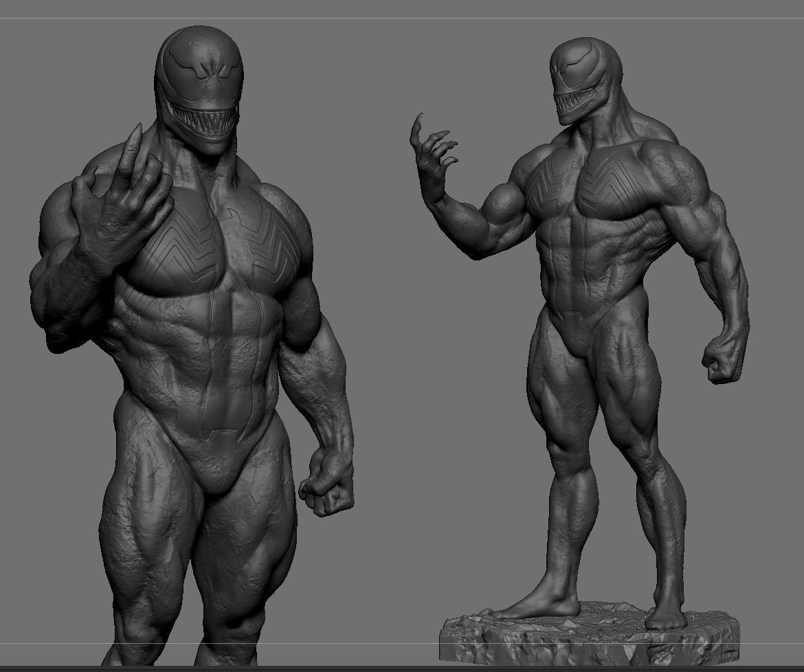Screen dimensions: 804x672
Task: Click the clawed raised hand of the close-up model
Action: tap(122, 201)
